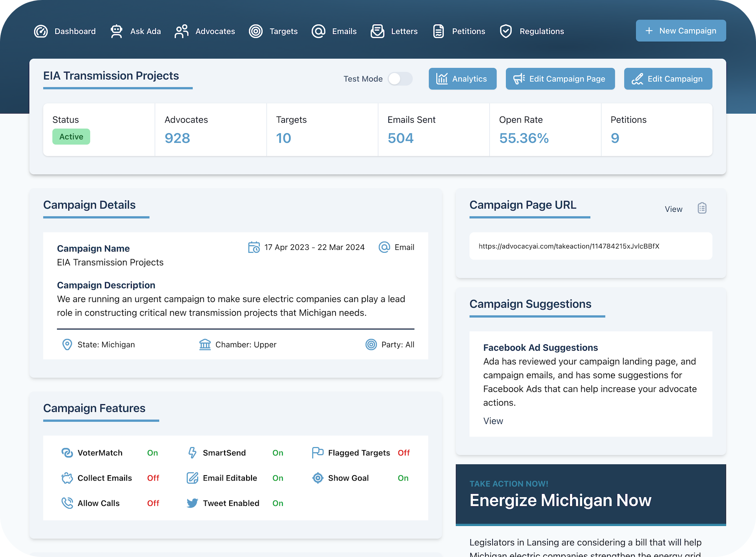Click the Ask Ada robot icon

point(117,31)
